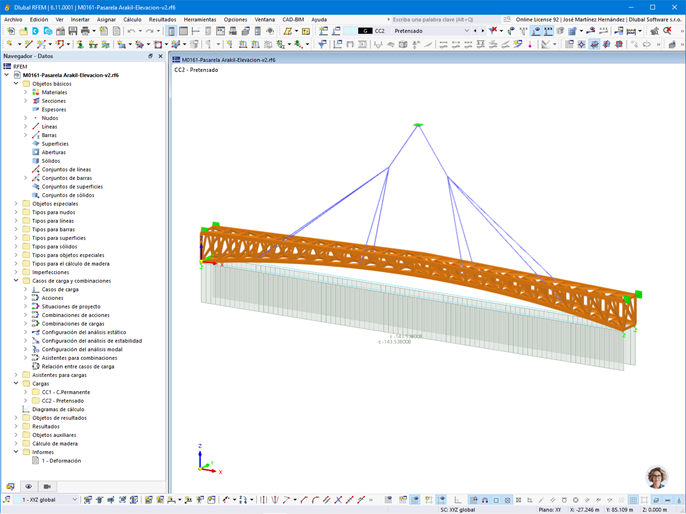Click the support avatar photo
Image resolution: width=686 pixels, height=514 pixels.
[657, 477]
